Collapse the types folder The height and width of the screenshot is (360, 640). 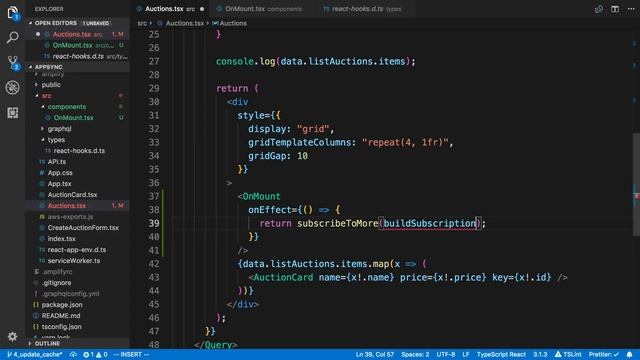(x=56, y=140)
